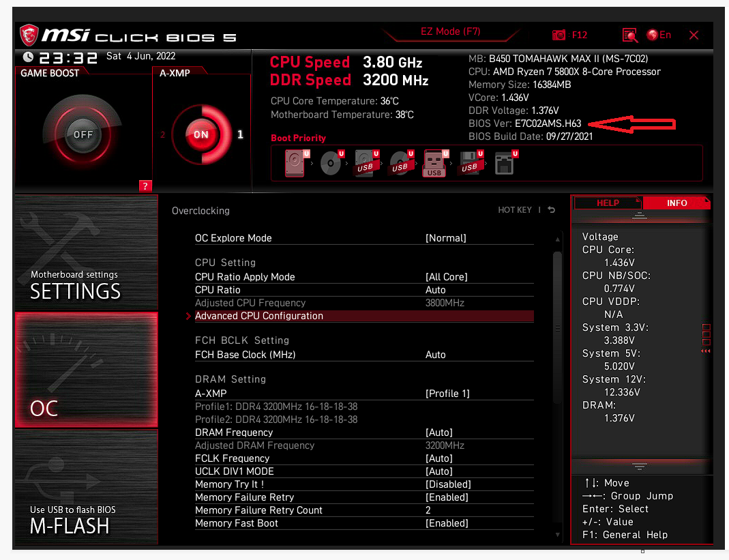Open A-XMP [Profile 1] option
The height and width of the screenshot is (560, 729).
coord(364,394)
